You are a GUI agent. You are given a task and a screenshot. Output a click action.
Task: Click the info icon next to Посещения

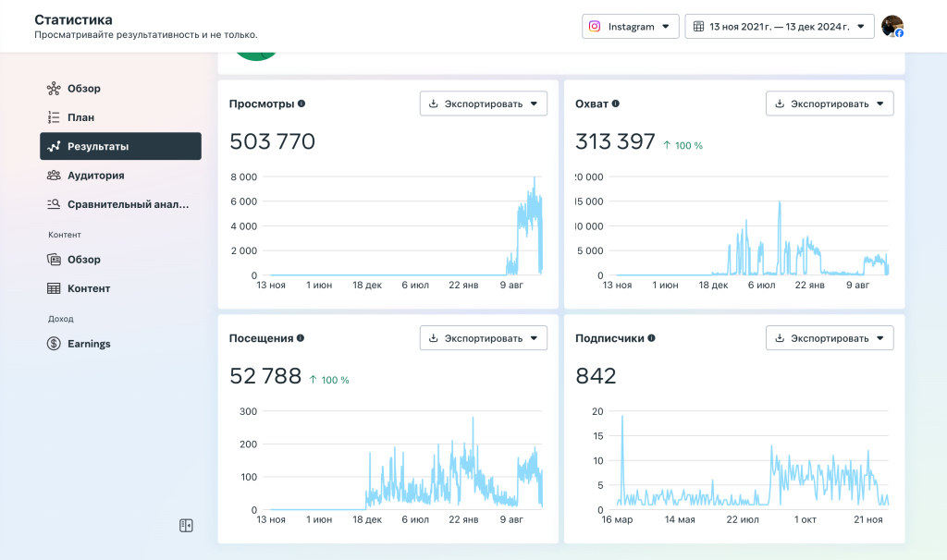301,338
